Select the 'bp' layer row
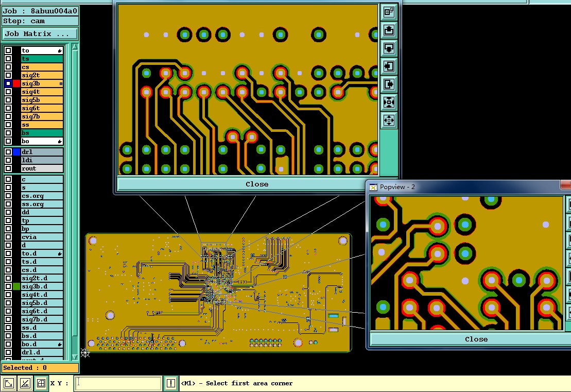The image size is (571, 392). pos(42,229)
